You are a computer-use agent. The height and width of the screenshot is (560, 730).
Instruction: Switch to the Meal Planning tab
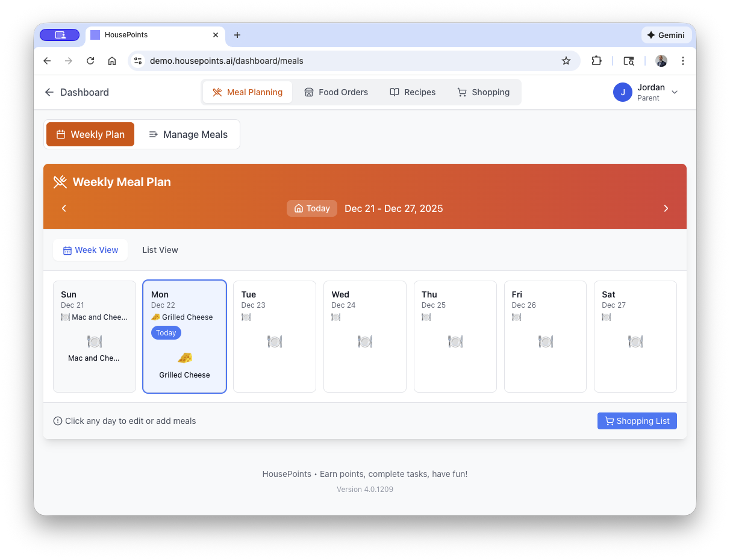coord(248,92)
